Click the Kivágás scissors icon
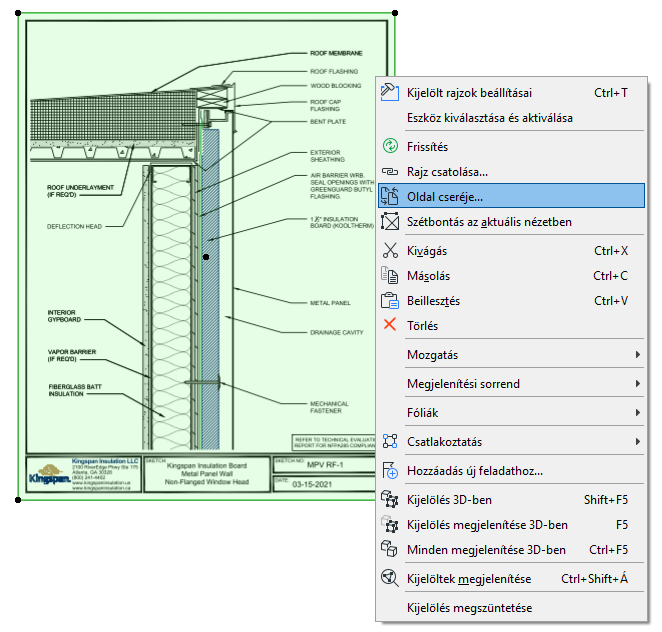Screen dimensions: 662x632 390,251
